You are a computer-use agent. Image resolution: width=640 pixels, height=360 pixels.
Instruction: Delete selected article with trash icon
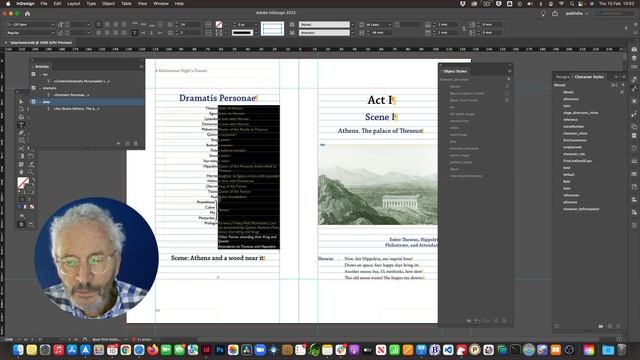[x=136, y=143]
